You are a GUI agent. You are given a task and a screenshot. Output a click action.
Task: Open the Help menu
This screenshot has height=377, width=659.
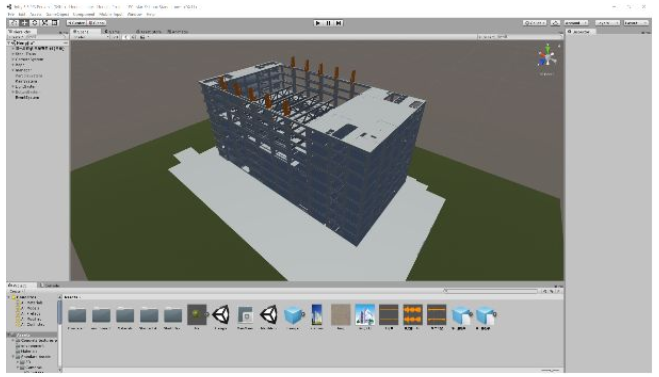tap(151, 14)
